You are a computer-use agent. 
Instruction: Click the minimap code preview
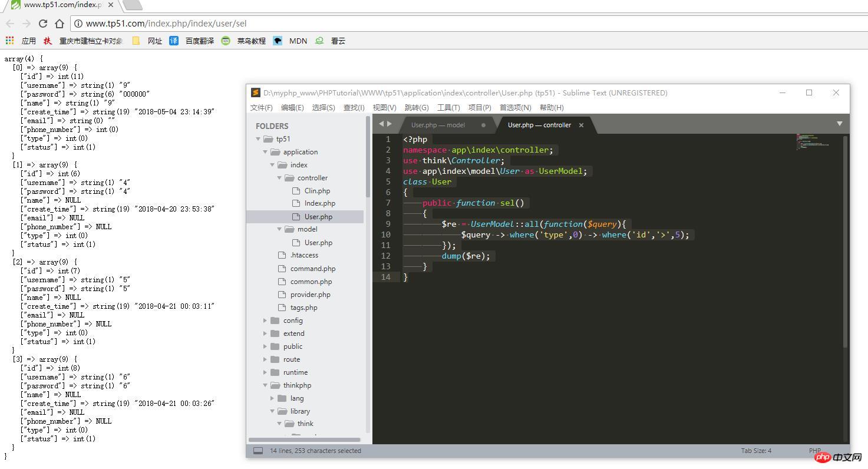[x=813, y=141]
